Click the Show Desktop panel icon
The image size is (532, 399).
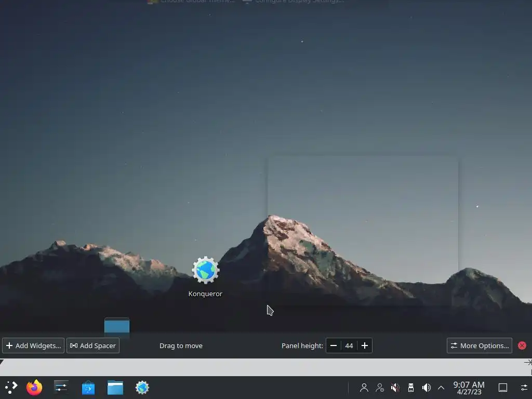pos(503,388)
